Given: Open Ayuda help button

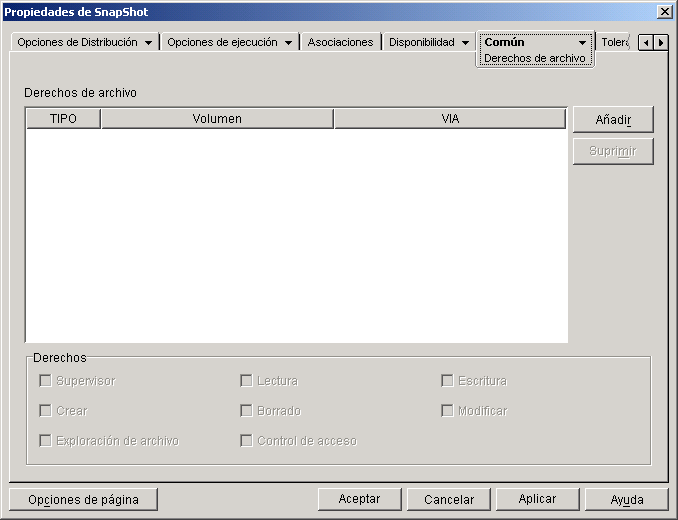Looking at the screenshot, I should [627, 499].
